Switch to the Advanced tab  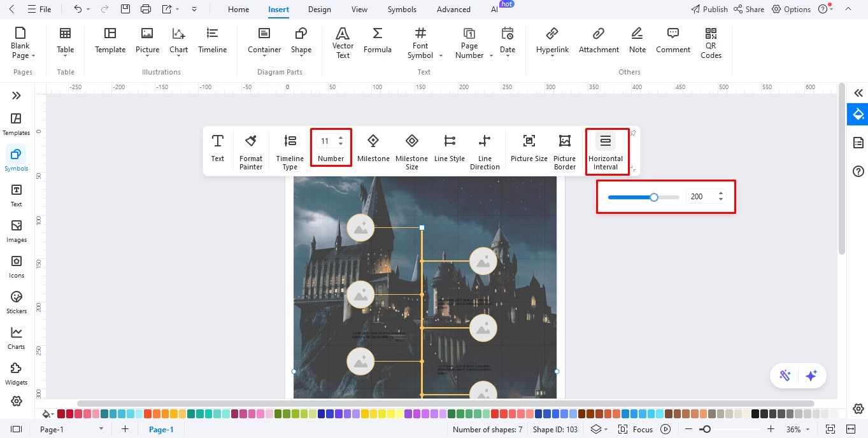click(x=453, y=10)
